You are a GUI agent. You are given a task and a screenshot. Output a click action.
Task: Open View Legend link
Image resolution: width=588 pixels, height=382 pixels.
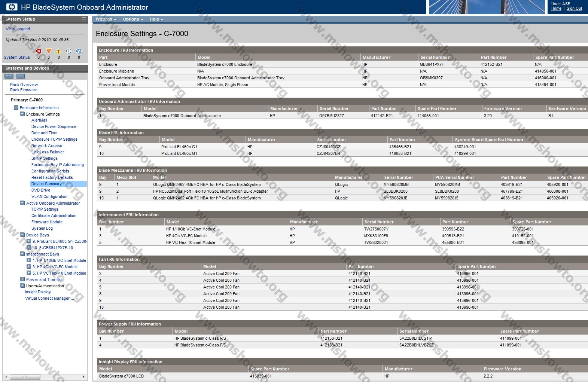click(x=20, y=29)
